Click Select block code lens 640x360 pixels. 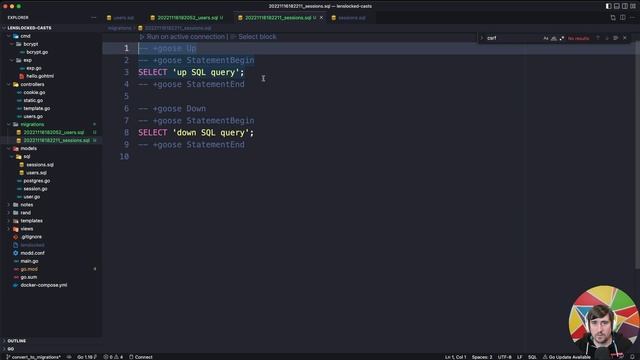pos(253,37)
